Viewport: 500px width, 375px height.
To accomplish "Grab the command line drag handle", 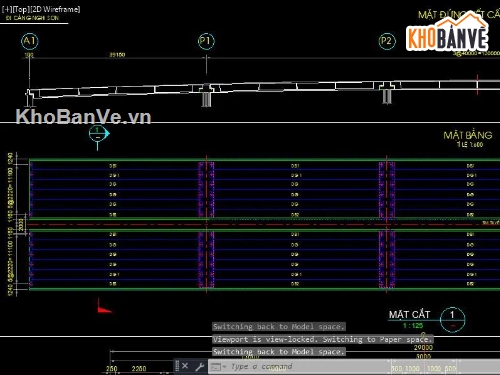I will [177, 366].
